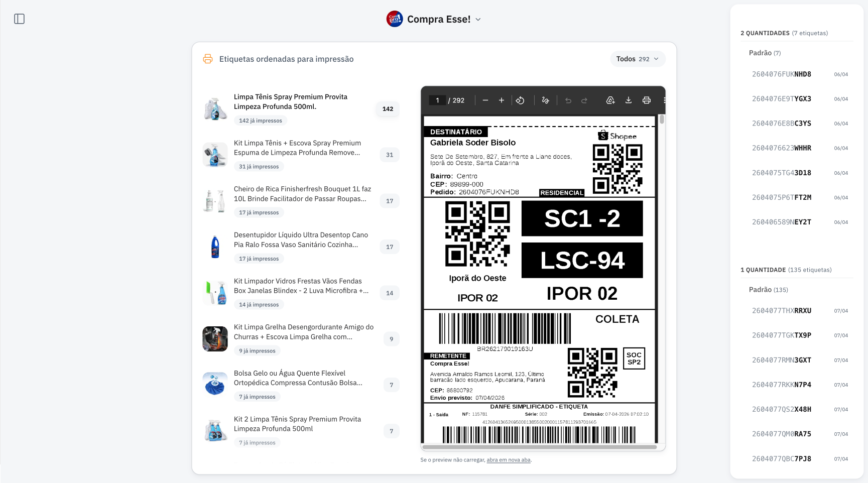868x483 pixels.
Task: Zoom out of the PDF preview
Action: pyautogui.click(x=485, y=100)
